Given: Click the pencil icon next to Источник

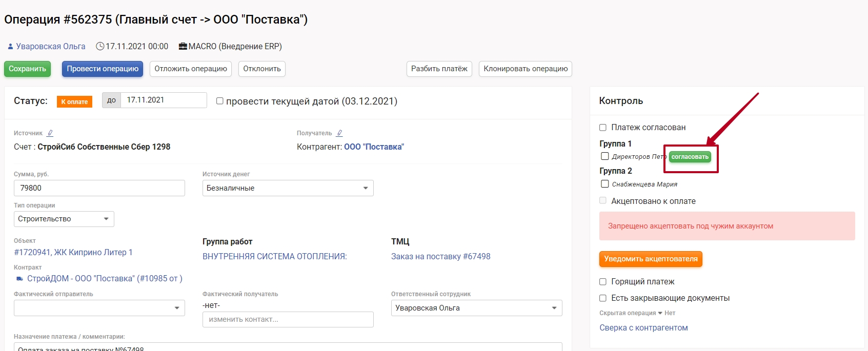Looking at the screenshot, I should pos(50,133).
